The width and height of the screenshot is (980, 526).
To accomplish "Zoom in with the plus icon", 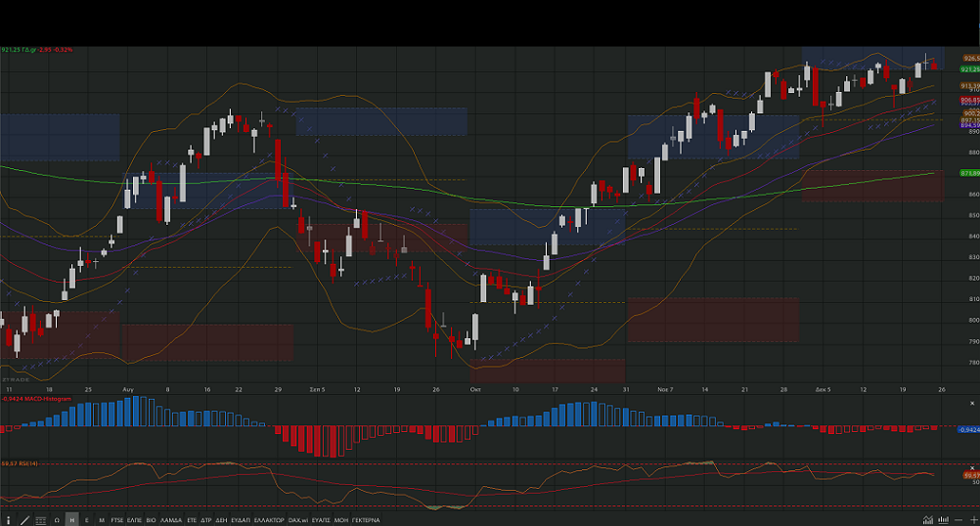I will click(x=973, y=520).
